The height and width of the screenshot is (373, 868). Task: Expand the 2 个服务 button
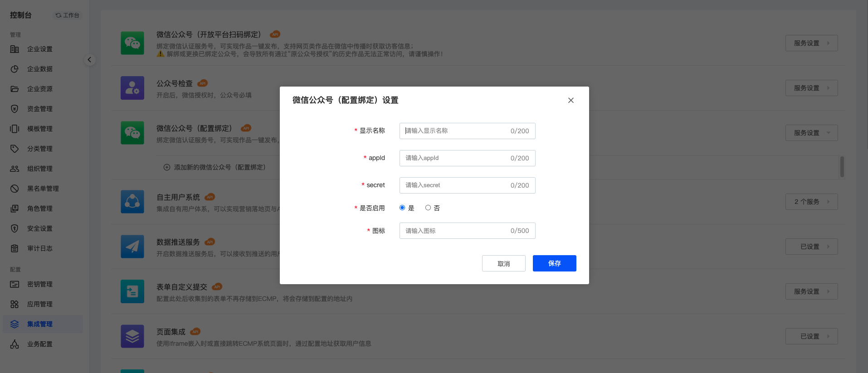pyautogui.click(x=811, y=202)
